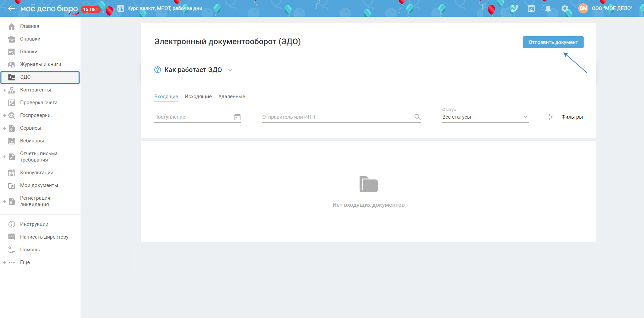Switch to the Входящие tab

tap(166, 97)
